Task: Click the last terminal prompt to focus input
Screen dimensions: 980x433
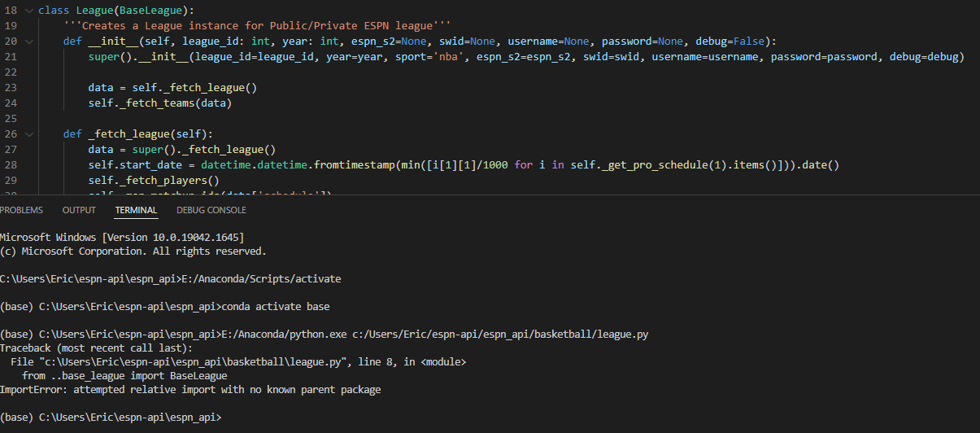Action: (x=111, y=417)
